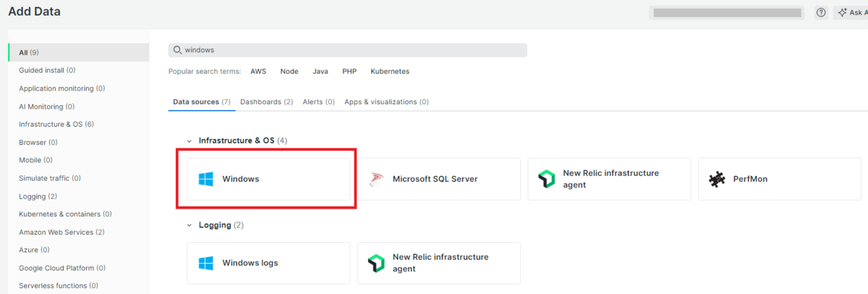Click the Node popular search term
868x294 pixels.
(x=289, y=72)
